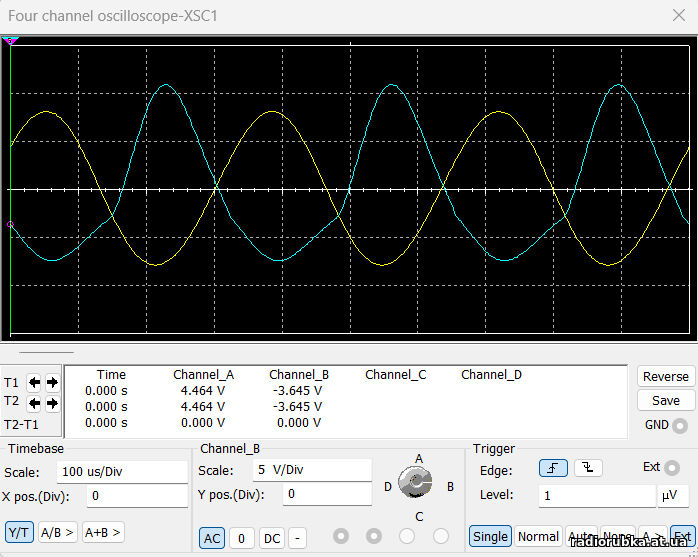
Task: Set trigger mode to Single
Action: coord(490,537)
